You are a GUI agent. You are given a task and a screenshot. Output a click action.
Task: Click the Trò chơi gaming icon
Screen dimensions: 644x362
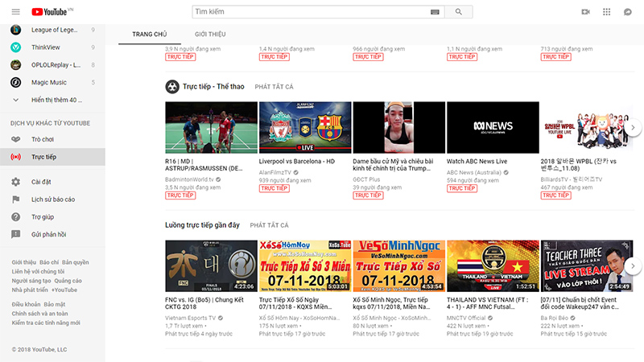15,139
